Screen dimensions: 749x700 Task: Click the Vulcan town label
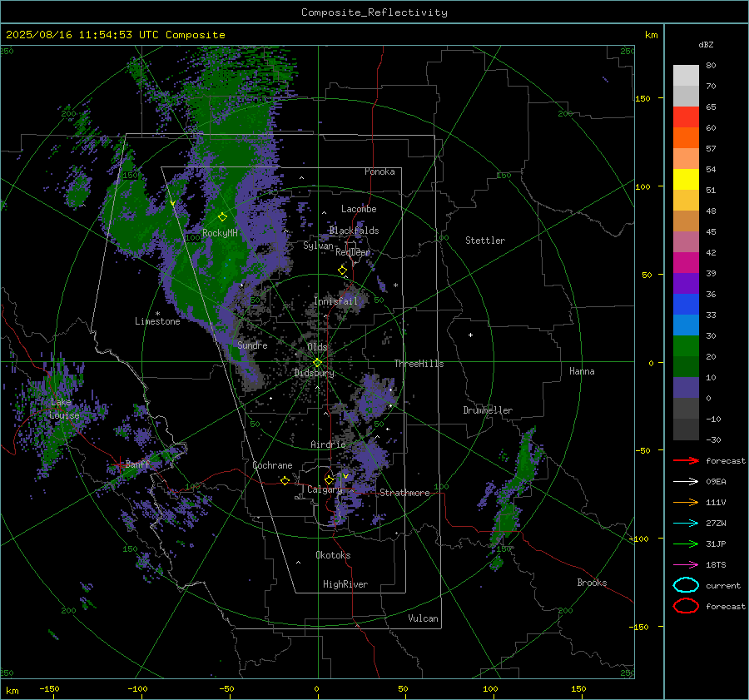[x=424, y=618]
